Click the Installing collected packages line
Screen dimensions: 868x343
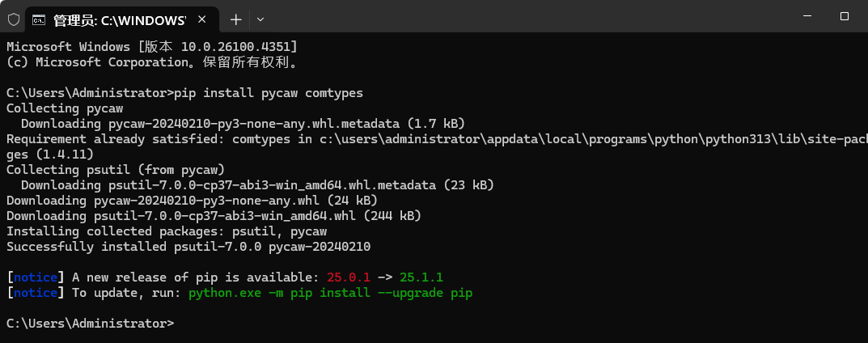pyautogui.click(x=167, y=231)
